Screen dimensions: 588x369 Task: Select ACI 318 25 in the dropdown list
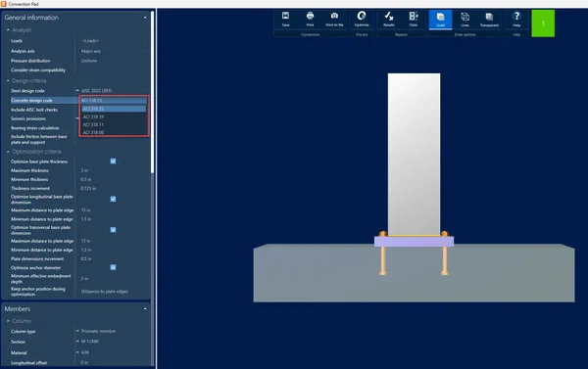click(x=114, y=109)
